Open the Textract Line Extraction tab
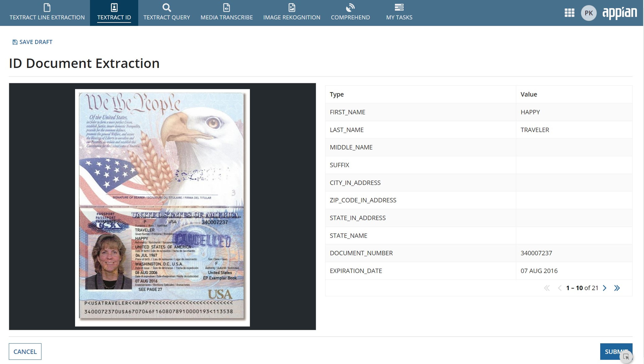The height and width of the screenshot is (364, 644). (x=47, y=13)
